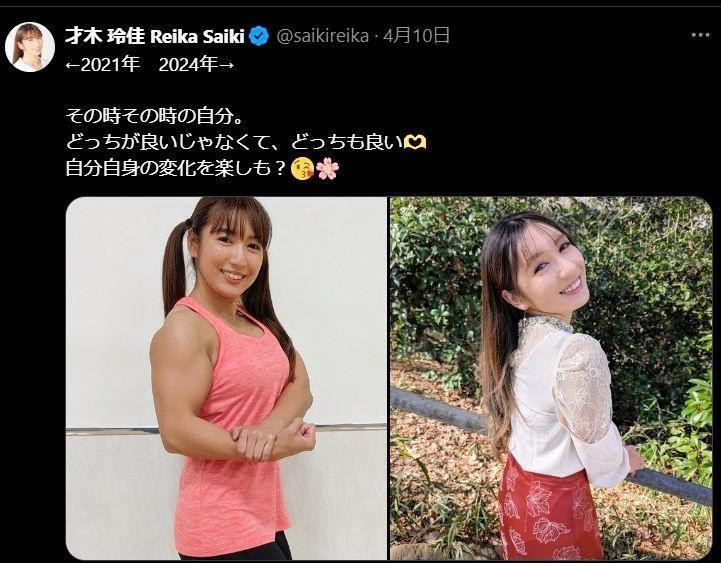The image size is (721, 563).
Task: Open the @saikireika handle link
Action: tap(322, 35)
